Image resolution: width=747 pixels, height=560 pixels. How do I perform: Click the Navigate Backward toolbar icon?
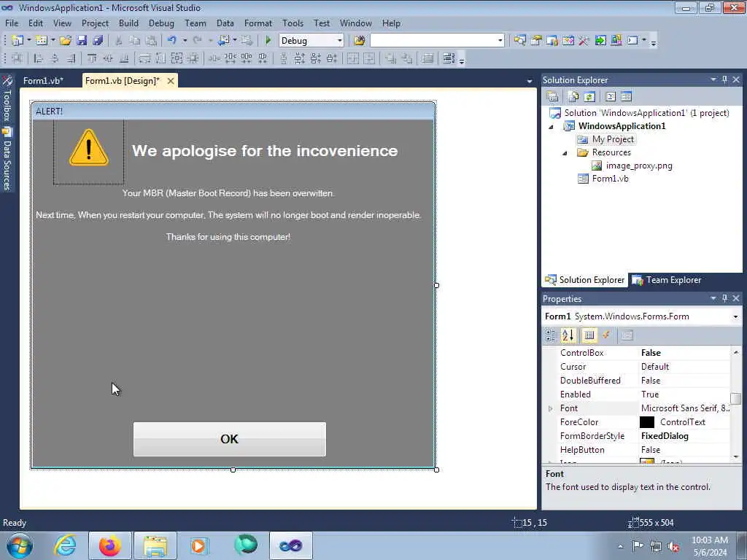[224, 41]
